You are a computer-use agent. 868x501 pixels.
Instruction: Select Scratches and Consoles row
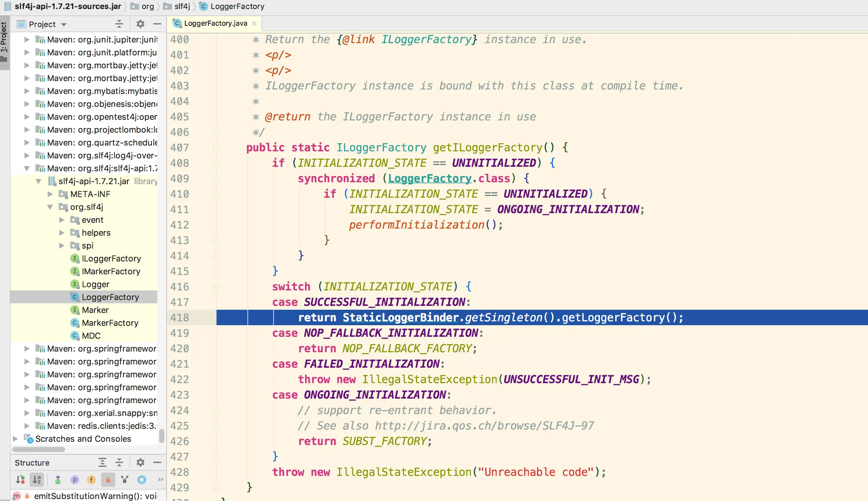pyautogui.click(x=83, y=439)
